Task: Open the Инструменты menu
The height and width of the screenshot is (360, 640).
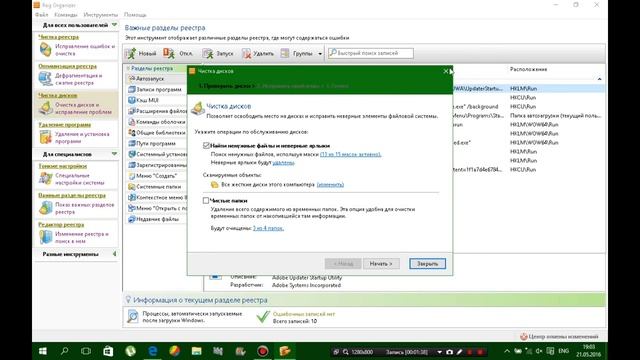Action: point(100,15)
